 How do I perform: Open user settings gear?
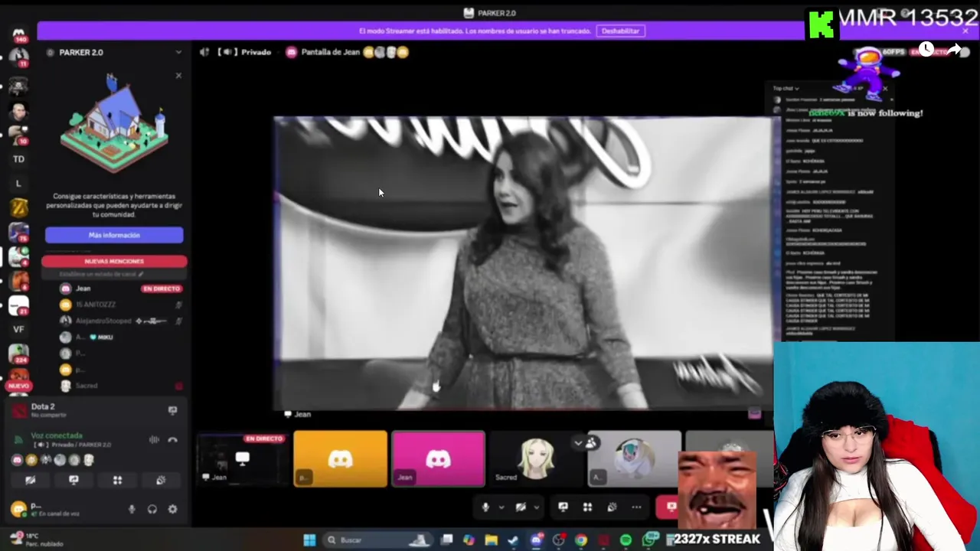(x=172, y=509)
